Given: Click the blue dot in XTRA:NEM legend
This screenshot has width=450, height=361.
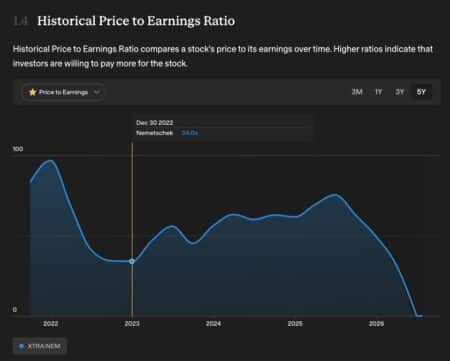Looking at the screenshot, I should click(x=22, y=346).
